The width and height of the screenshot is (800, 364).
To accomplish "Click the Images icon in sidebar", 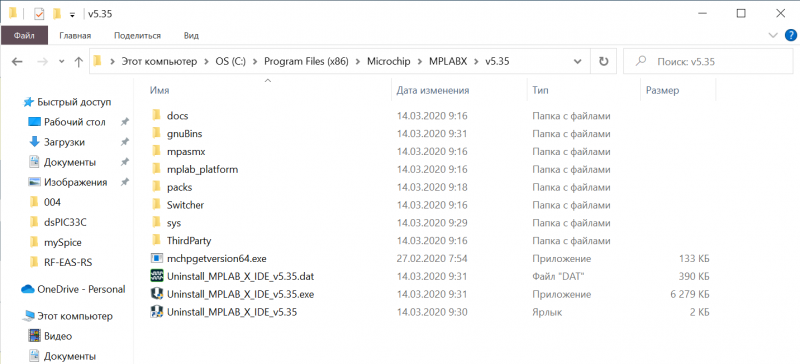I will 34,182.
